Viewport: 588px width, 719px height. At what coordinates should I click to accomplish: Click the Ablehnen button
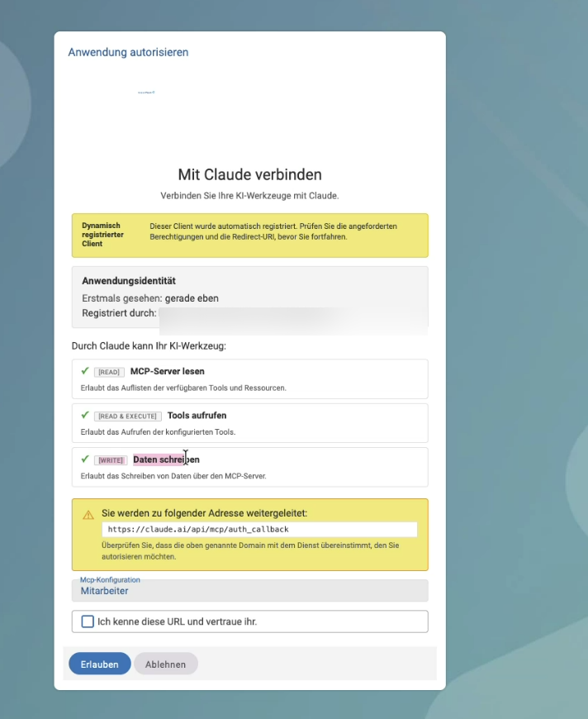click(x=165, y=664)
